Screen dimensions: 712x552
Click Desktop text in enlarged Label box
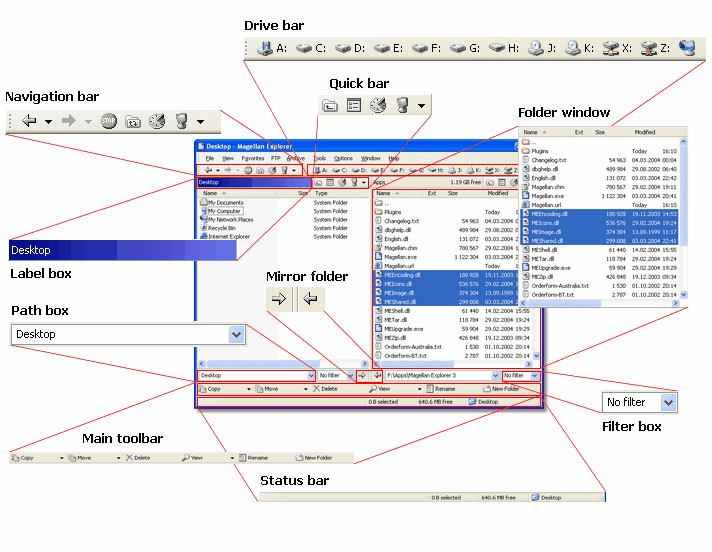[x=31, y=250]
